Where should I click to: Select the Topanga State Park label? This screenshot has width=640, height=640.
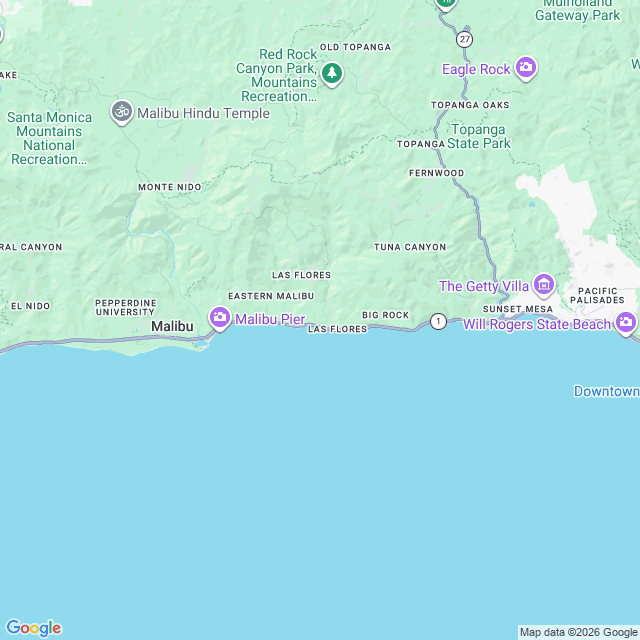click(478, 136)
